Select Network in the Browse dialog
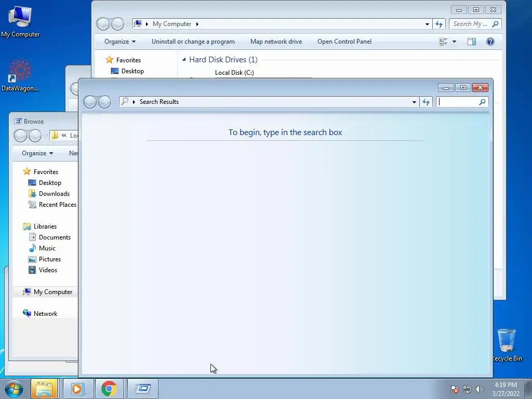This screenshot has height=399, width=532. [x=40, y=313]
